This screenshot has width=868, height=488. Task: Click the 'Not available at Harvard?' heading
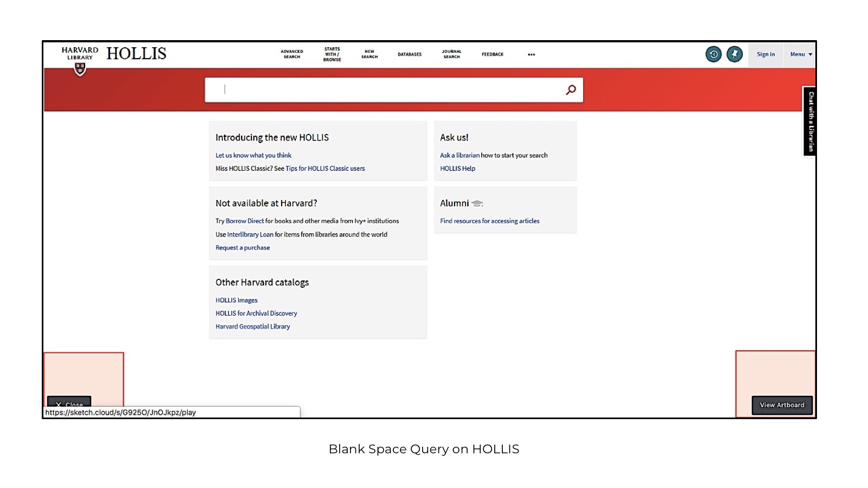coord(266,203)
